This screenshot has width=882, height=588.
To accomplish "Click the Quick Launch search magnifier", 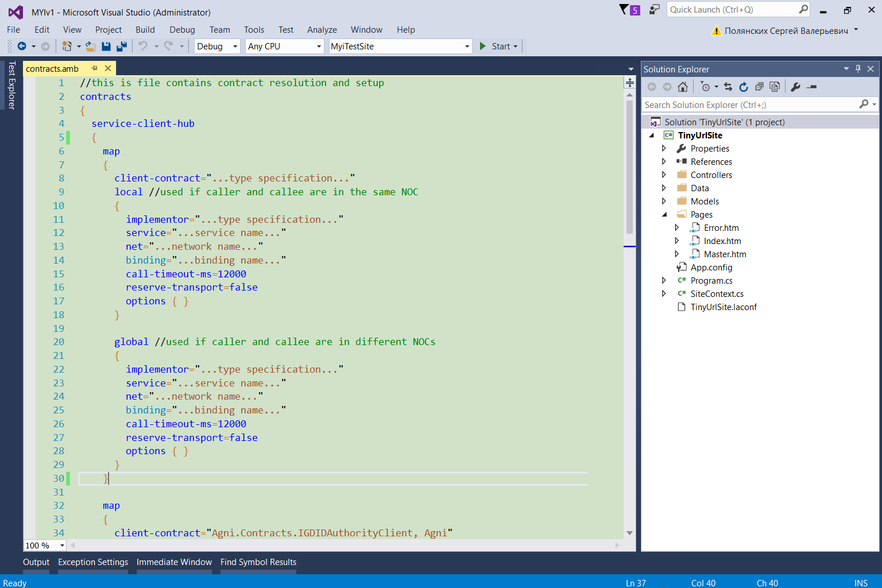I will click(x=803, y=9).
